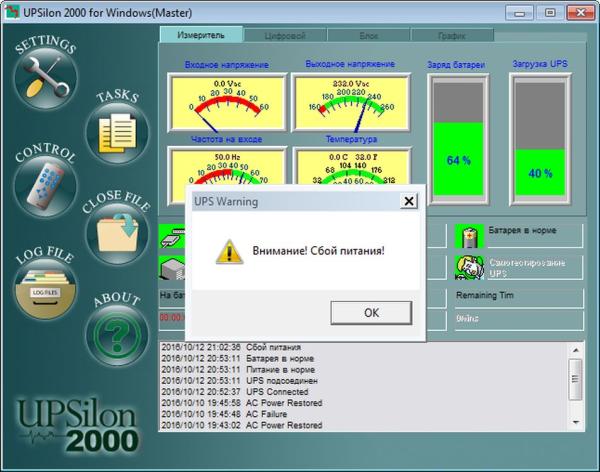Click log scrollbar down arrow
600x472 pixels.
(x=576, y=422)
